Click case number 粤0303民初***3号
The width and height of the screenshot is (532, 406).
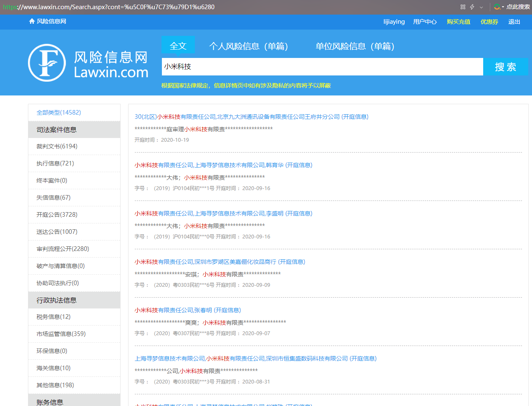[194, 382]
